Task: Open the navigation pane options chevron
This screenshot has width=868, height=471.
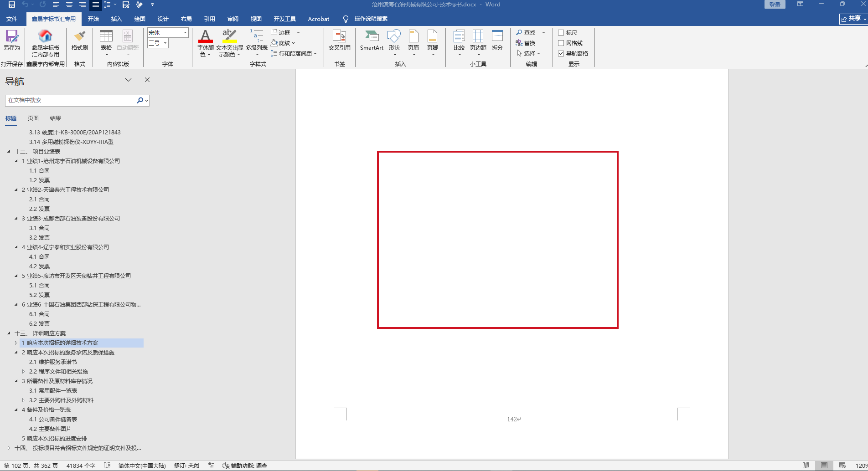Action: click(129, 80)
